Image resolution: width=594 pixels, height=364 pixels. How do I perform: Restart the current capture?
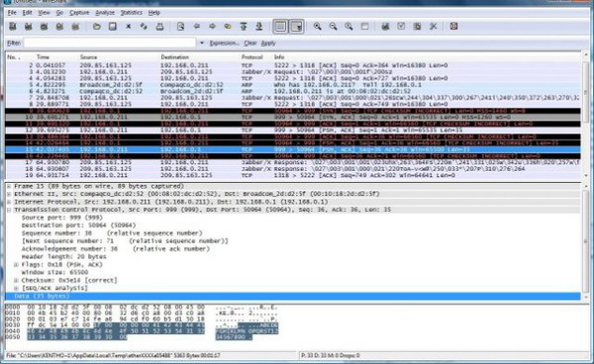coord(75,27)
